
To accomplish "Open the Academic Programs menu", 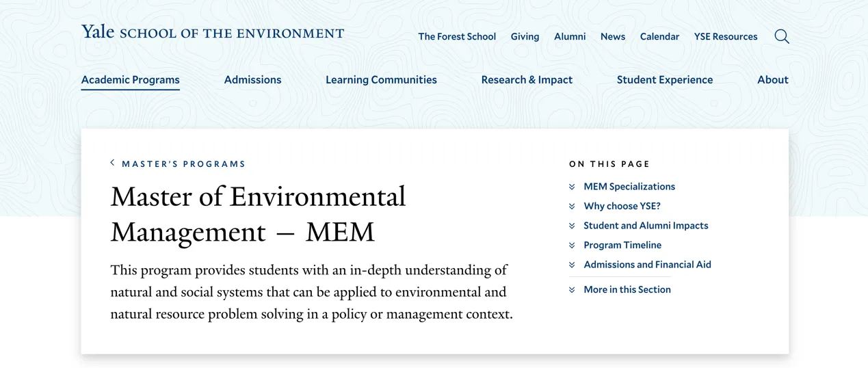I will (x=130, y=80).
